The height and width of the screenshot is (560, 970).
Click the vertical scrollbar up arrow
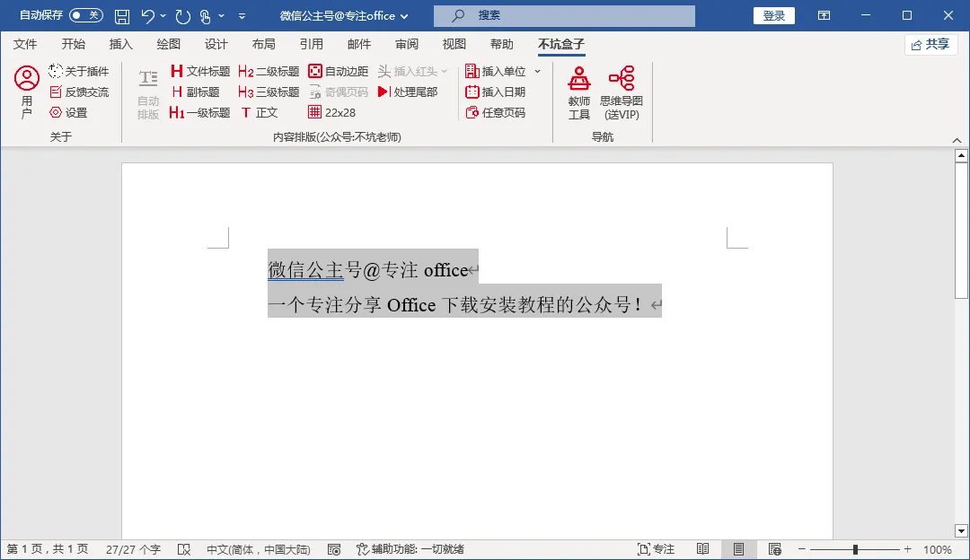961,156
